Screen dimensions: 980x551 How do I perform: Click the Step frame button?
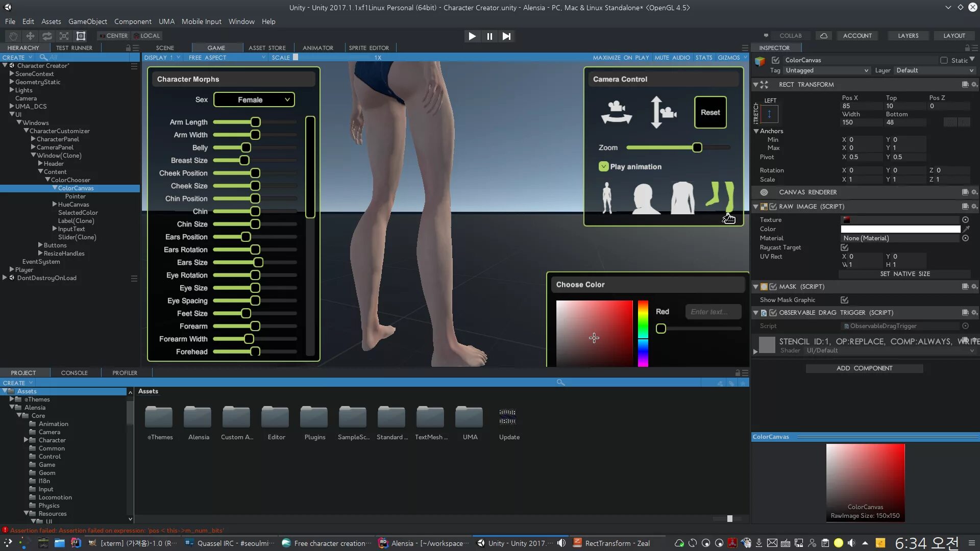(x=506, y=36)
